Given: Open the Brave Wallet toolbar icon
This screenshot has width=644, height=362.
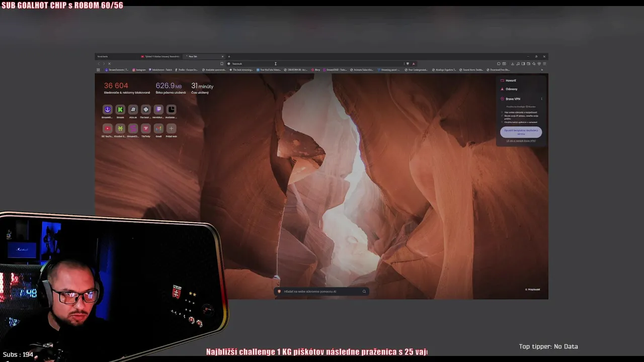Looking at the screenshot, I should coord(528,64).
